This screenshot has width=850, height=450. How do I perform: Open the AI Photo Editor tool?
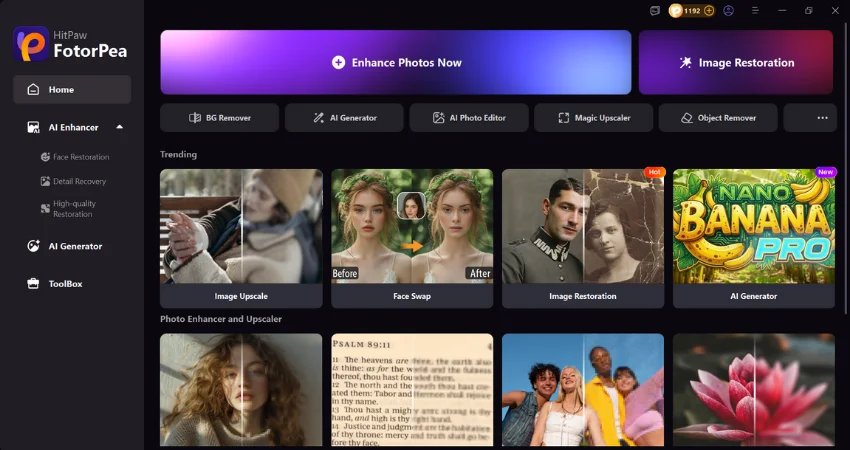(469, 118)
